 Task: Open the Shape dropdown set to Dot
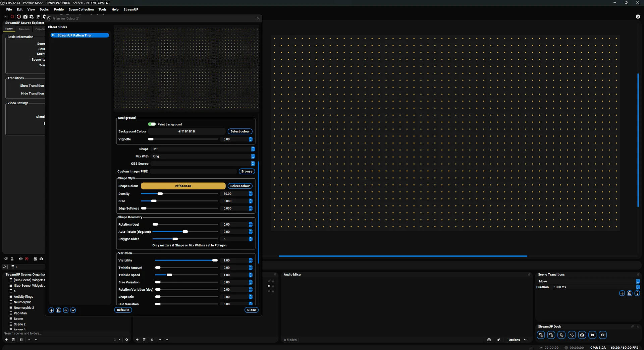point(203,149)
